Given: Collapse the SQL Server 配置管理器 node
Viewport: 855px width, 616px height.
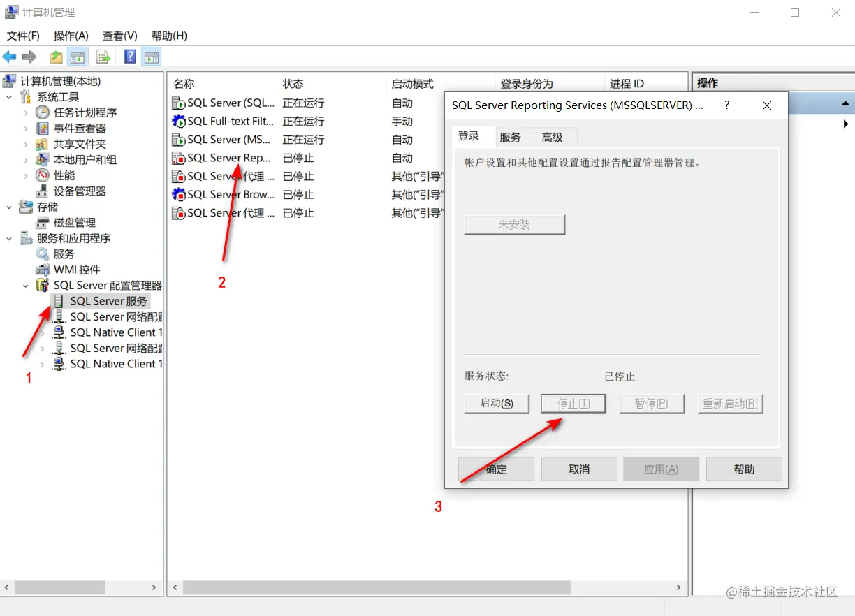Looking at the screenshot, I should tap(26, 286).
